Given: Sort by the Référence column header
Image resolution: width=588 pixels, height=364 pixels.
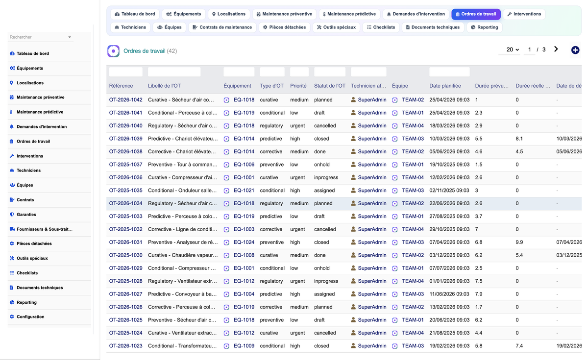Looking at the screenshot, I should point(121,86).
